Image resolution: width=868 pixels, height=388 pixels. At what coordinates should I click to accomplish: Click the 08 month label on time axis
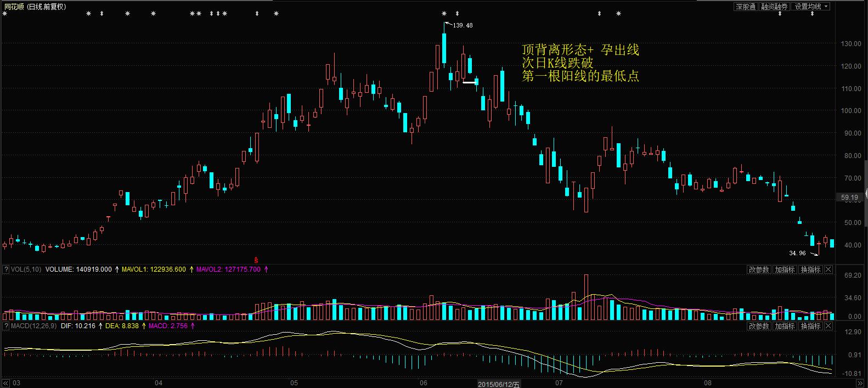(x=707, y=383)
